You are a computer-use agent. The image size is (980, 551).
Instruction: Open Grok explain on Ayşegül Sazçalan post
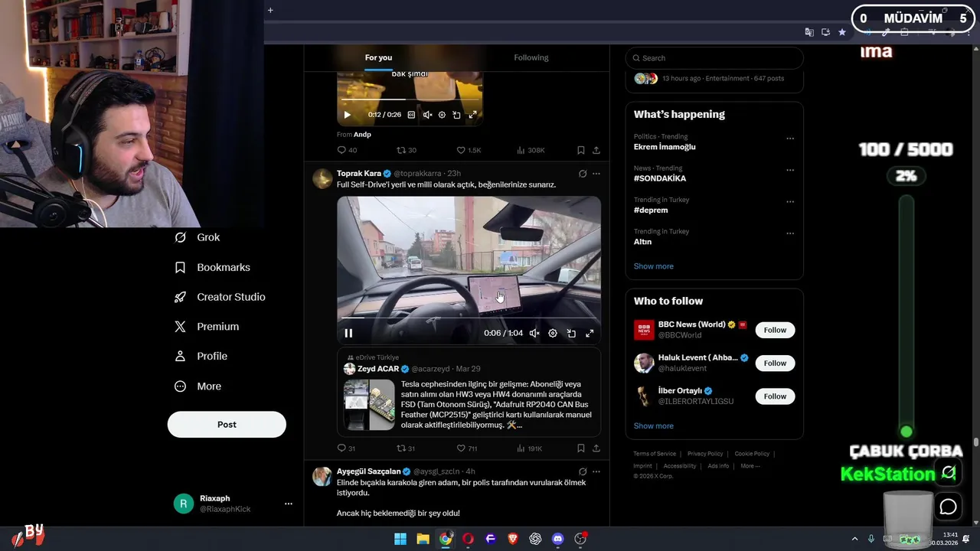(x=583, y=471)
